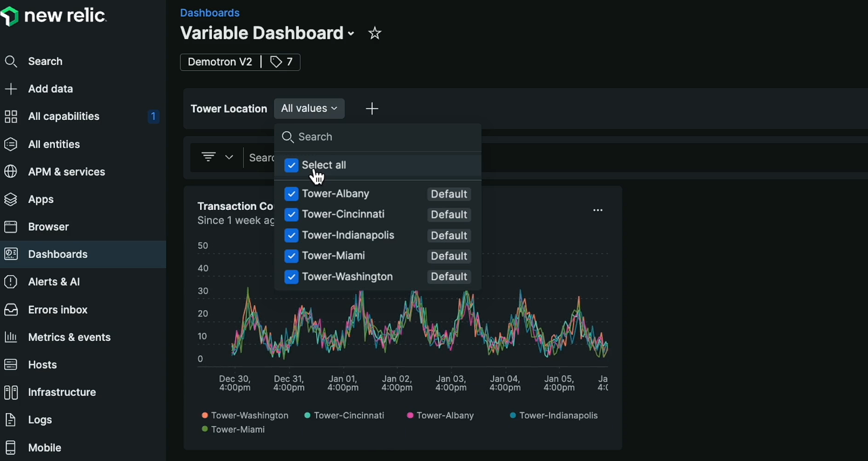The height and width of the screenshot is (461, 868).
Task: Uncheck the Tower-Cincinnati checkbox
Action: tap(291, 215)
